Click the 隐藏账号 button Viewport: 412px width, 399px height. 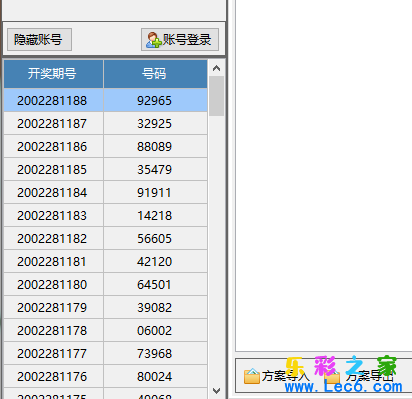[x=39, y=40]
